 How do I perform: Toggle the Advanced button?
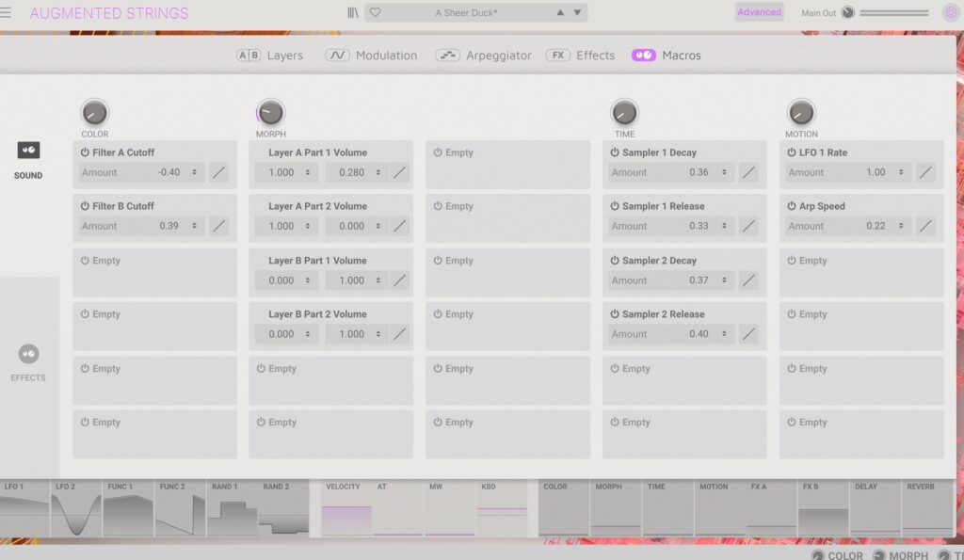[759, 12]
